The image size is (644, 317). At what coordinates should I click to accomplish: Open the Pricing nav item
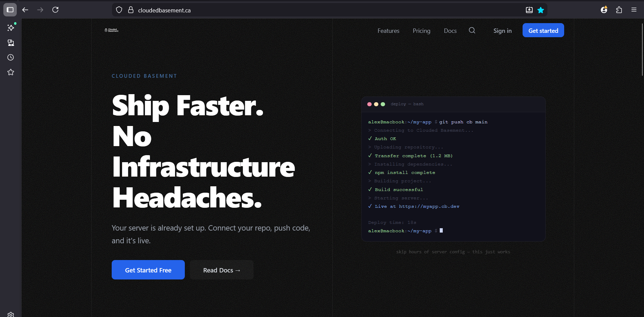click(x=421, y=31)
